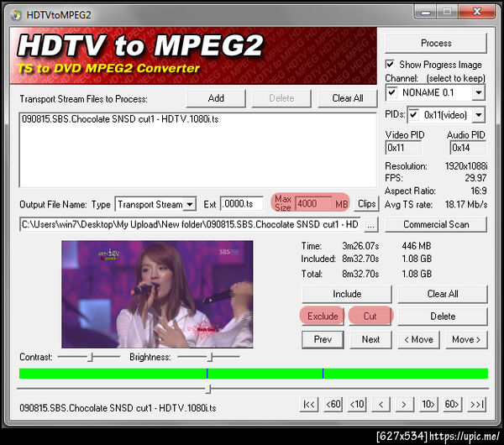Click the Include button

(x=347, y=294)
